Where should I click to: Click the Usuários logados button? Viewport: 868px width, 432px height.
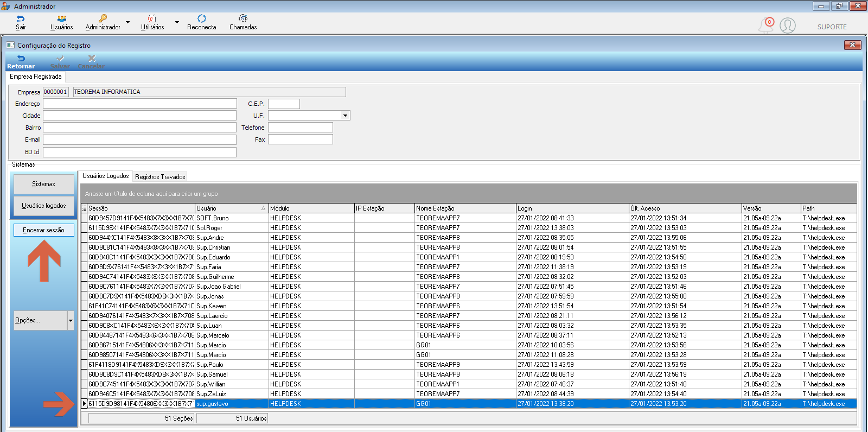point(44,206)
